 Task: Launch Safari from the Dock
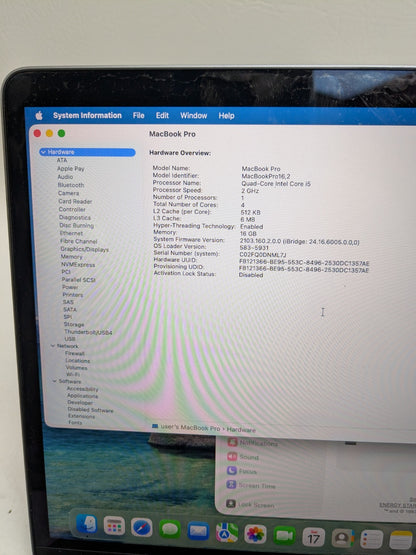pos(142,528)
